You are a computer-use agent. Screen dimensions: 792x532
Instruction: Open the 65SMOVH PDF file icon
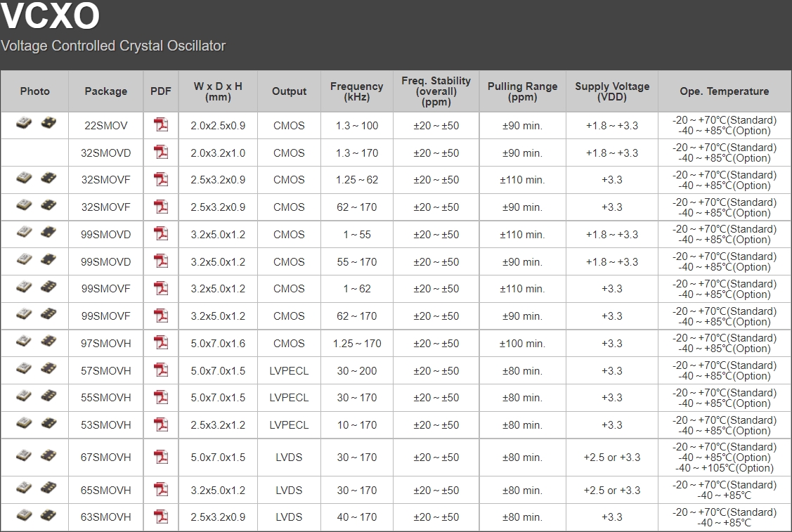161,490
